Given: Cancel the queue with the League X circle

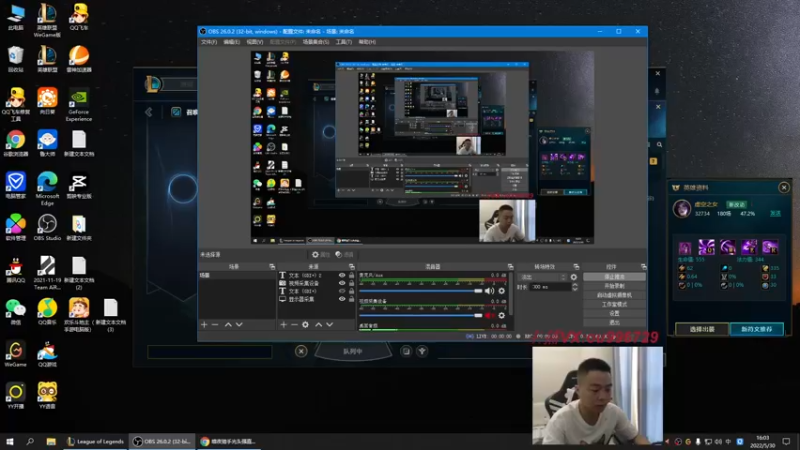Looking at the screenshot, I should click(x=301, y=351).
